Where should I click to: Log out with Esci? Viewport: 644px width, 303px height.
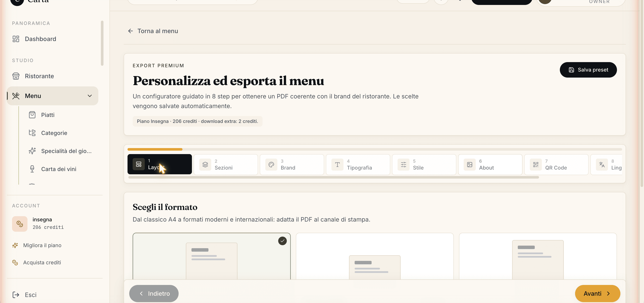click(30, 295)
